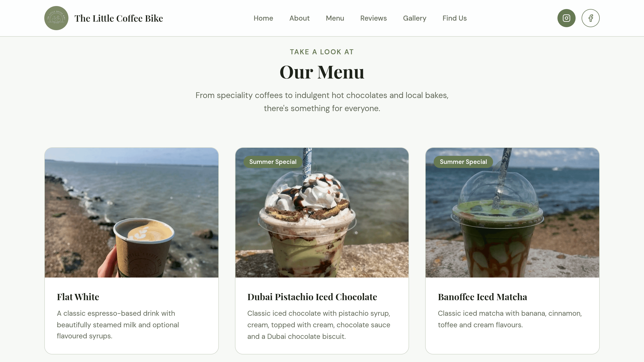Open the About nav item

(299, 18)
